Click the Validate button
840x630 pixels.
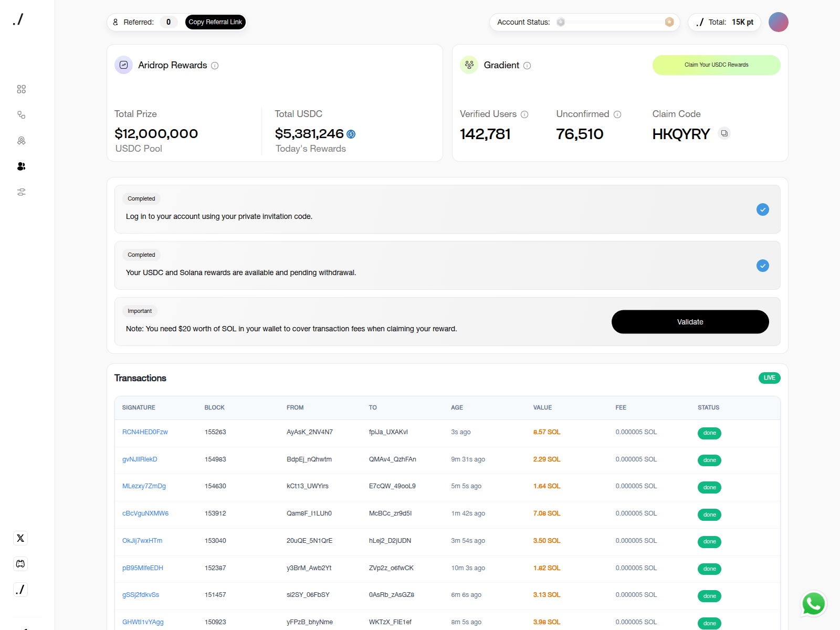click(x=690, y=322)
